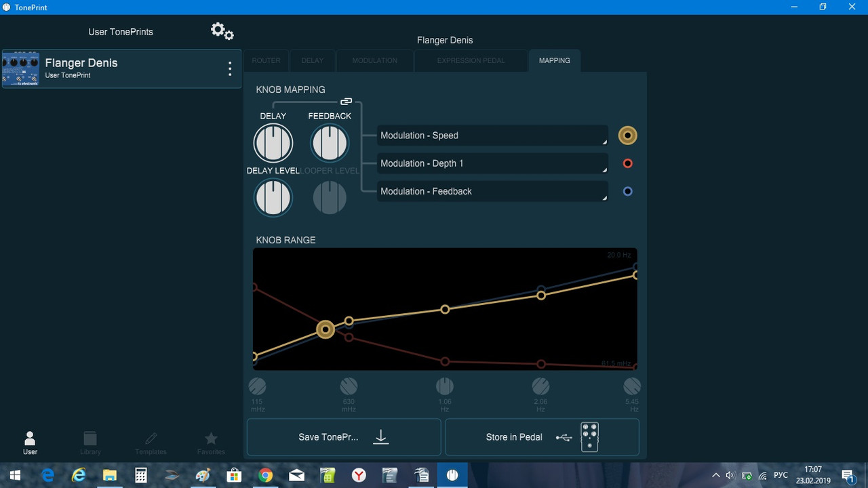868x488 pixels.
Task: Open the Modulation - Feedback dropdown
Action: pyautogui.click(x=492, y=191)
